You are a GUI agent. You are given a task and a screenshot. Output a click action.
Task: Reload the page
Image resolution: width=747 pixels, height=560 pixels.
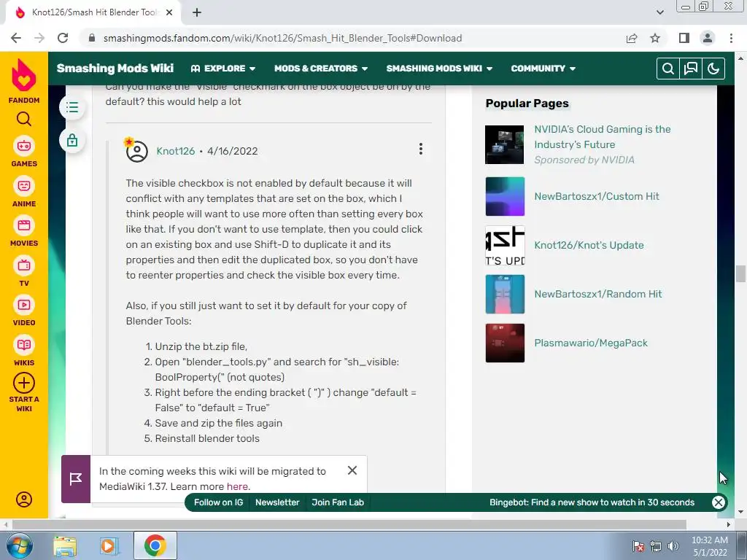point(63,38)
